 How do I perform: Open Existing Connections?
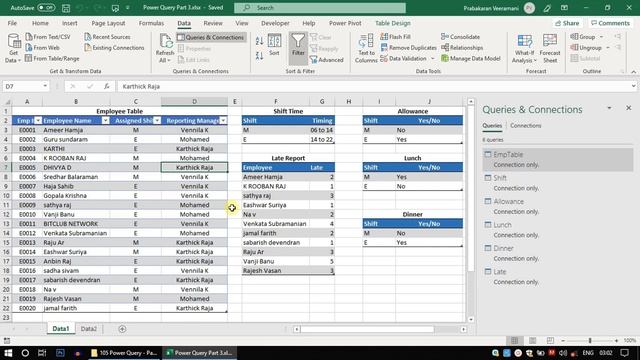[114, 48]
